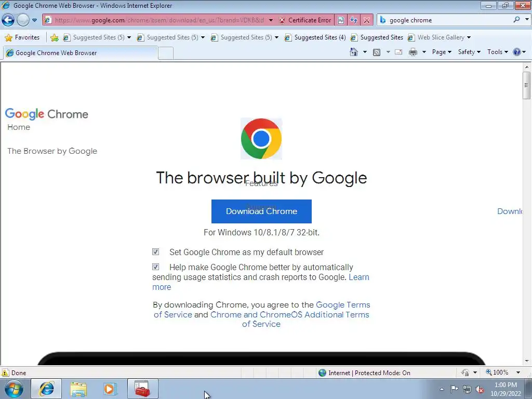This screenshot has width=532, height=399.
Task: Click the status bar privacy icon
Action: (465, 373)
